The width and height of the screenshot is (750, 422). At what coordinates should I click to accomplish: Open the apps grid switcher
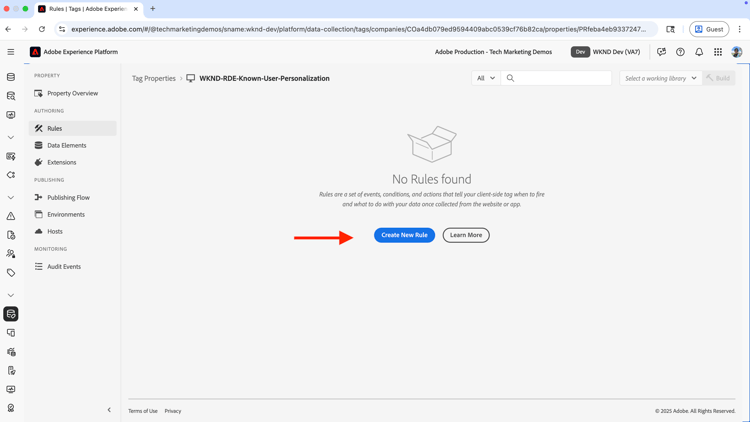(x=718, y=52)
